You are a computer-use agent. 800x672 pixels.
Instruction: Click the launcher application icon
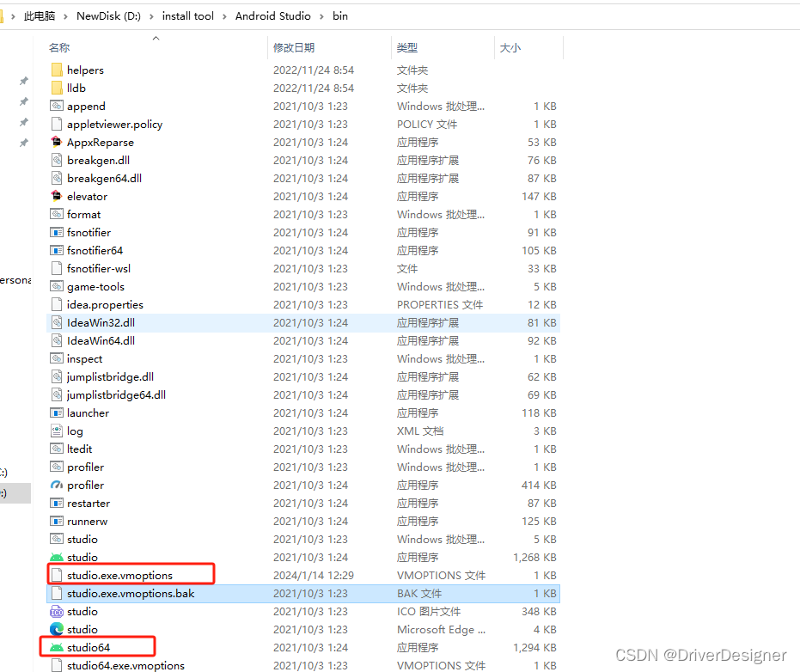(57, 412)
